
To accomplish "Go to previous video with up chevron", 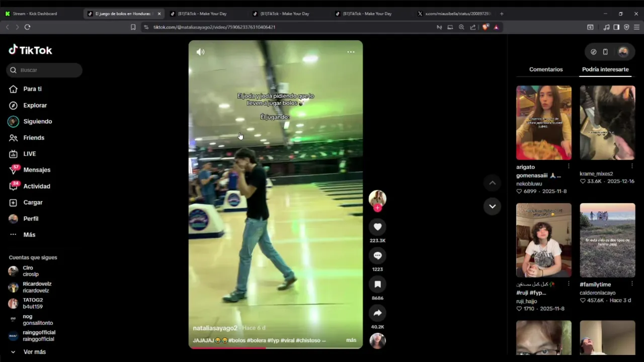I will [x=493, y=183].
